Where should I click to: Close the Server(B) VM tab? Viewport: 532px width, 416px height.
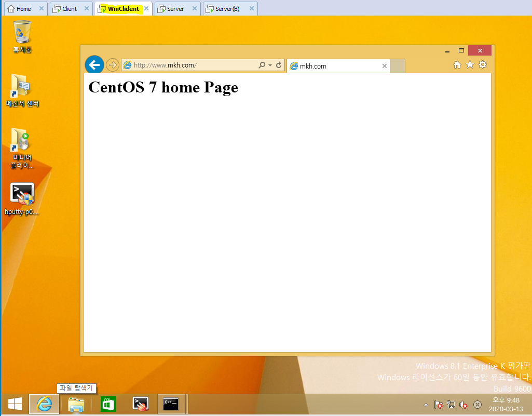pos(251,8)
